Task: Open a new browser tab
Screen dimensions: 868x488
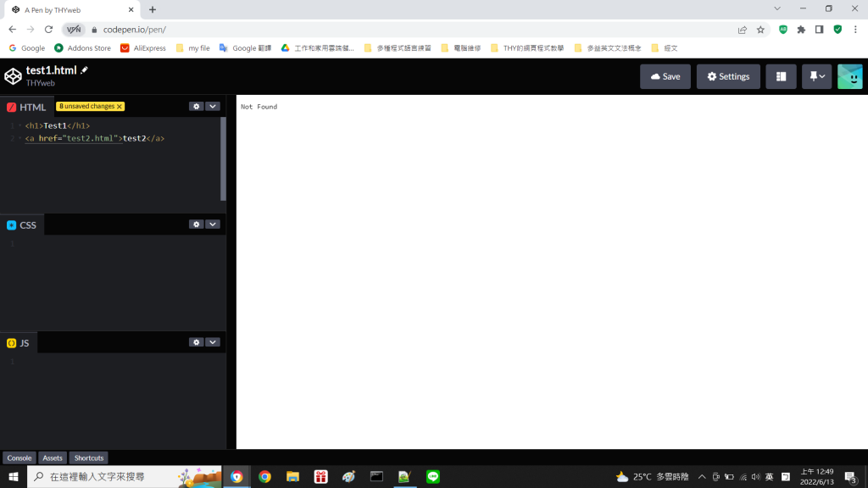Action: (153, 9)
